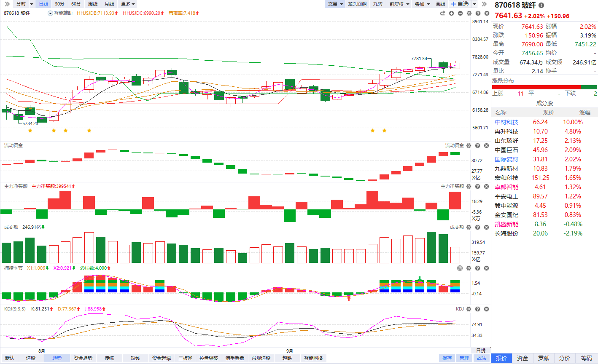
Task: Open the 中材科技 constituent stock link
Action: pos(506,122)
